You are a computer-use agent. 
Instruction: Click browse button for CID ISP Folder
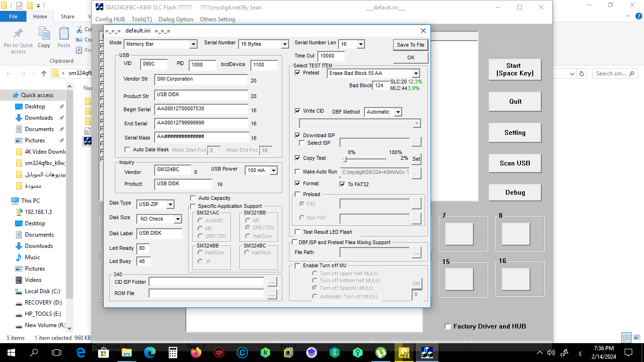coord(272,282)
